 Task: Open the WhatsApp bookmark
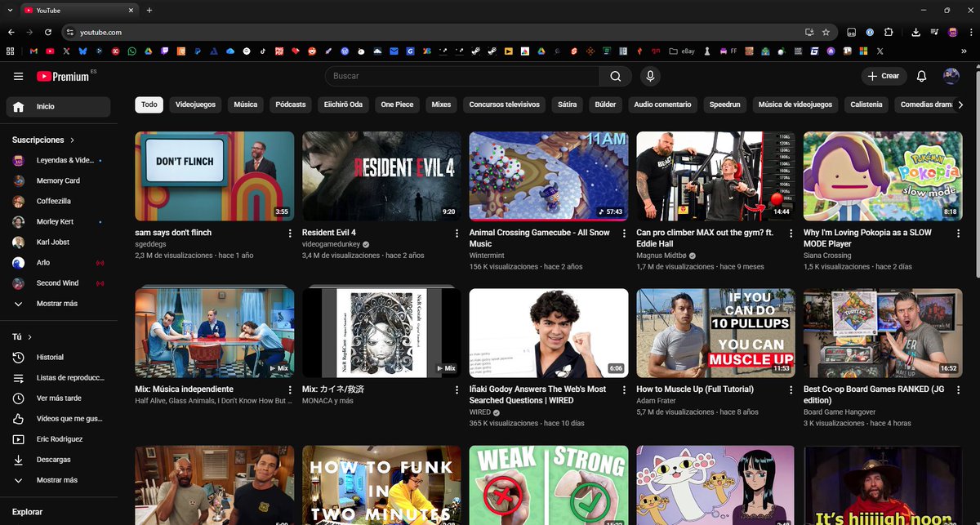[131, 51]
